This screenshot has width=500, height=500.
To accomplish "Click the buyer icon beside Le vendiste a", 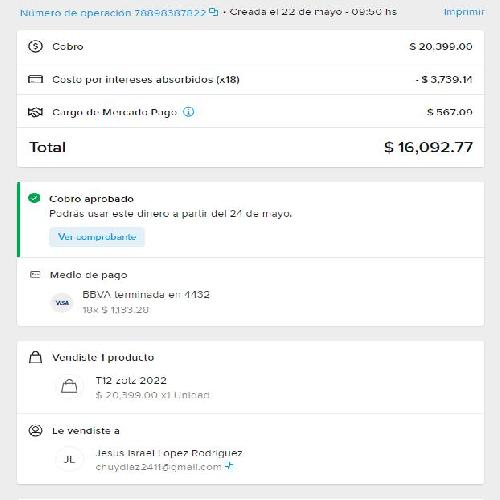I will click(35, 430).
